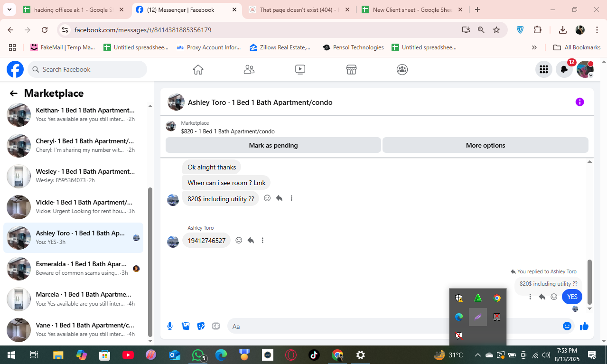Open Chrome downloads icon
607x364 pixels.
pyautogui.click(x=563, y=30)
